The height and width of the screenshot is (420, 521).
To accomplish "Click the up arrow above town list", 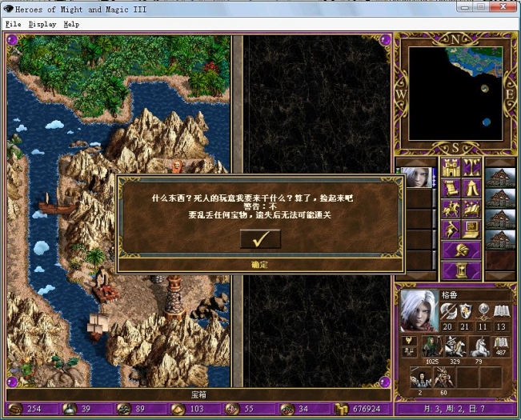I will coord(499,162).
